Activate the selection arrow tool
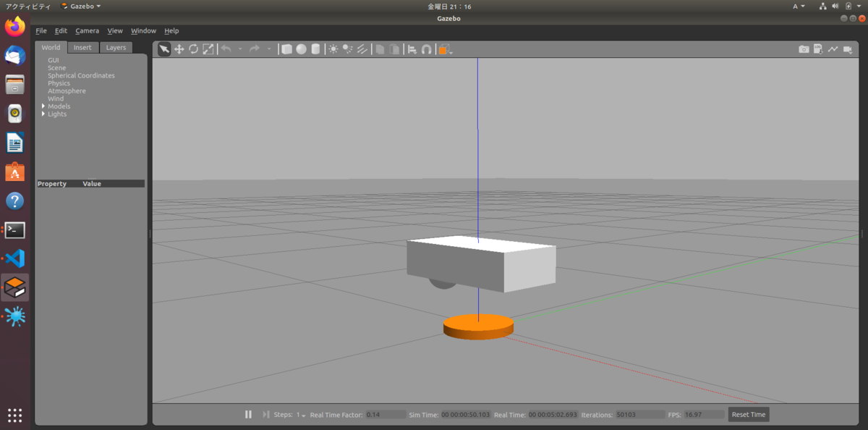This screenshot has height=430, width=868. click(x=164, y=49)
